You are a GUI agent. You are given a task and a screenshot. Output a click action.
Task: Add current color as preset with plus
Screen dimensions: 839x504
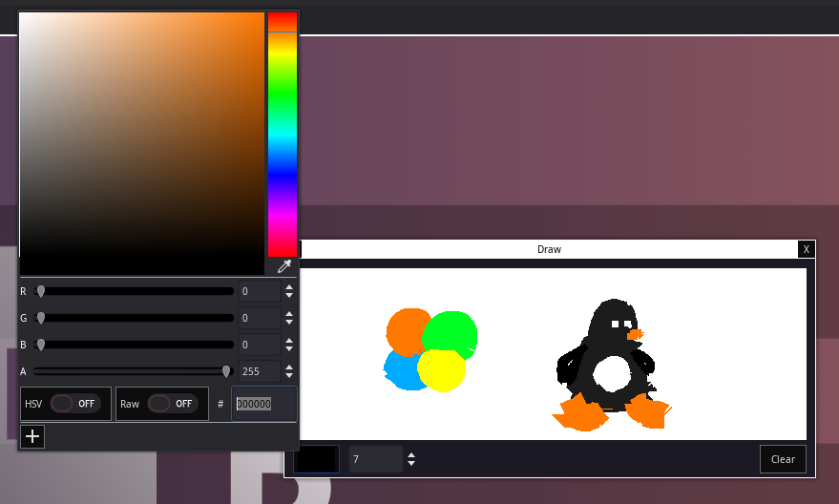click(x=32, y=436)
